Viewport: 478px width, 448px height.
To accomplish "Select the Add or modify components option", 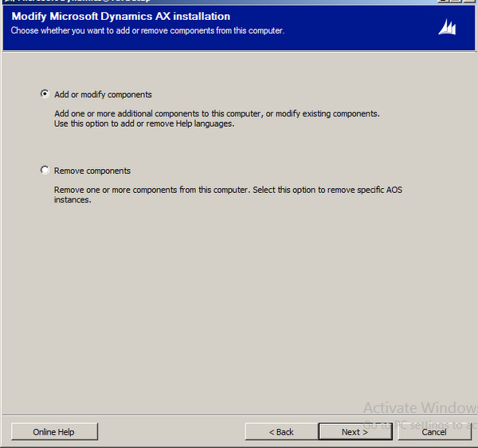I will (x=45, y=94).
